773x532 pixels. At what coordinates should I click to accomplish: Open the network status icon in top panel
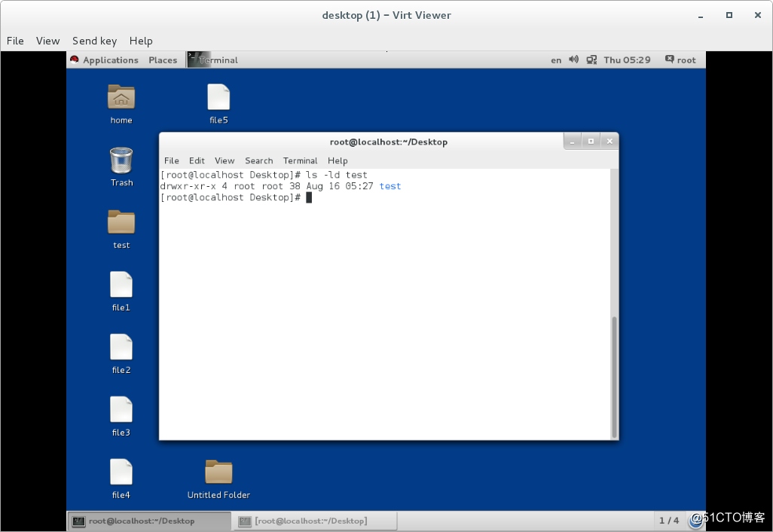point(591,60)
